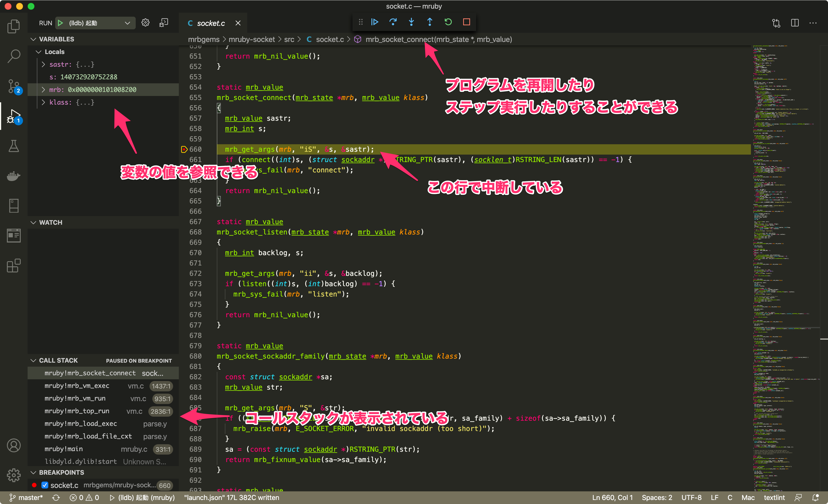
Task: Click the Step Into debug icon
Action: (411, 22)
